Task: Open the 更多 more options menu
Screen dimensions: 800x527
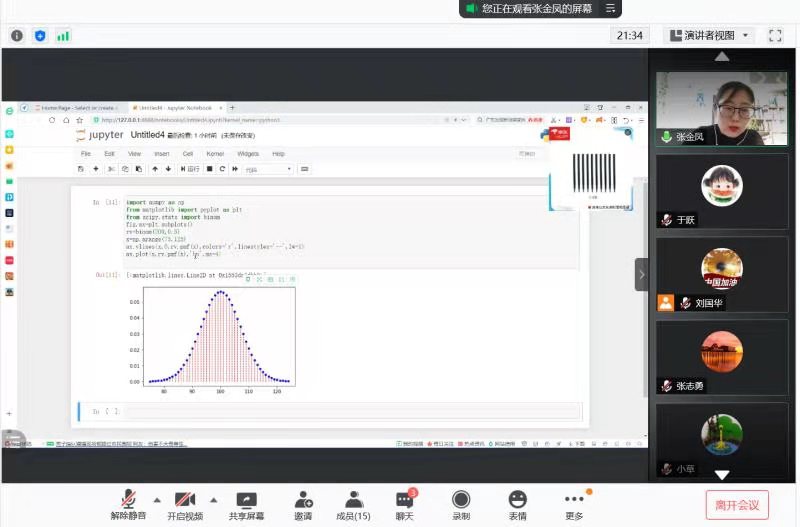Action: pos(574,503)
